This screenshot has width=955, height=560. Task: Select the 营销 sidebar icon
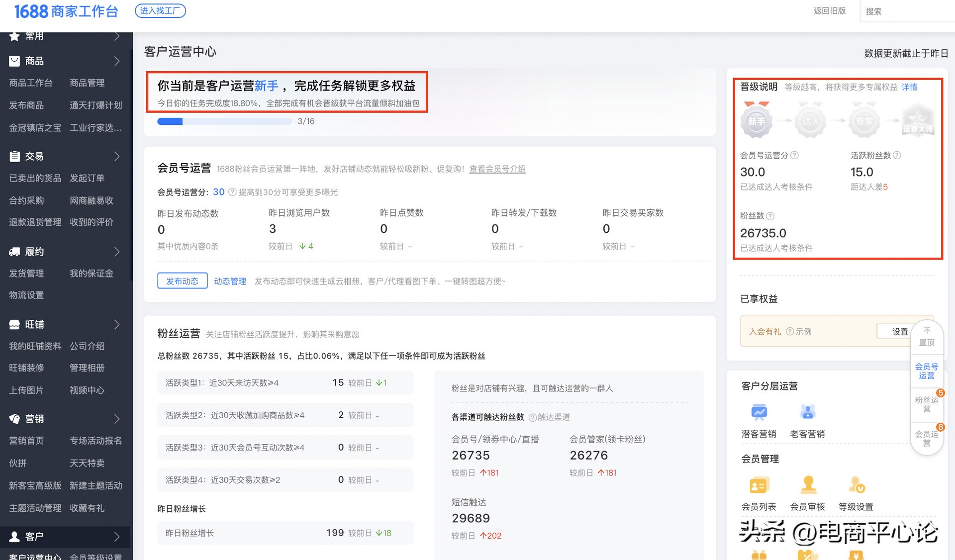click(x=14, y=419)
